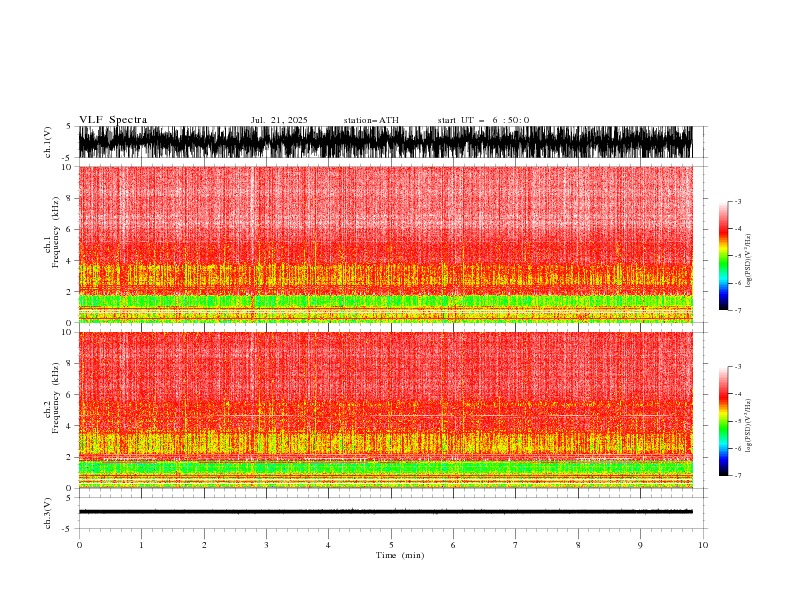
Task: Click the ch.3 voltage waveform trace
Action: tap(385, 512)
